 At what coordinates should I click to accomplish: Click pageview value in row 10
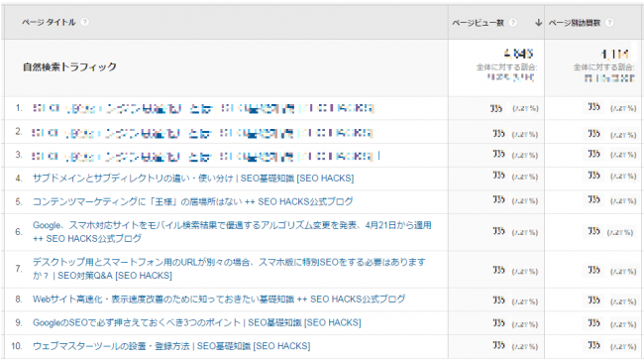498,345
